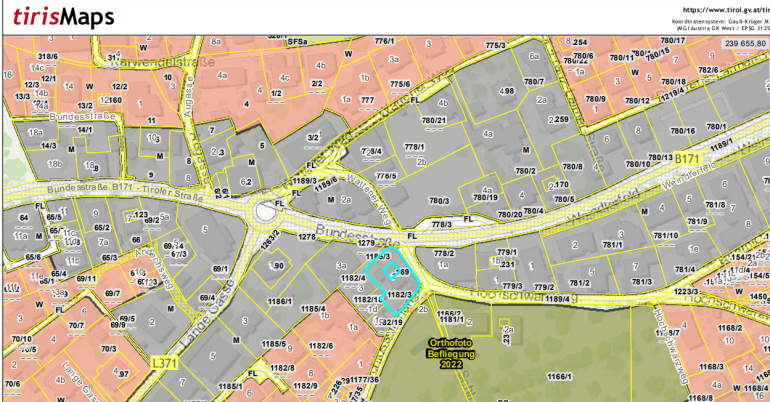Screen dimensions: 770x402
Task: Select parcel 69/1 on the map
Action: tap(220, 269)
